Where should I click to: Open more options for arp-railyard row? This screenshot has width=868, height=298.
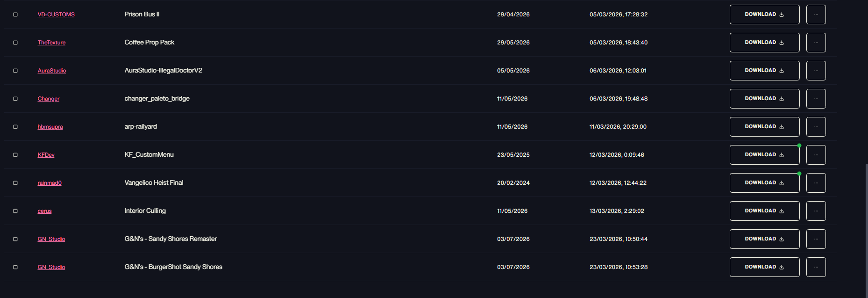pos(816,127)
